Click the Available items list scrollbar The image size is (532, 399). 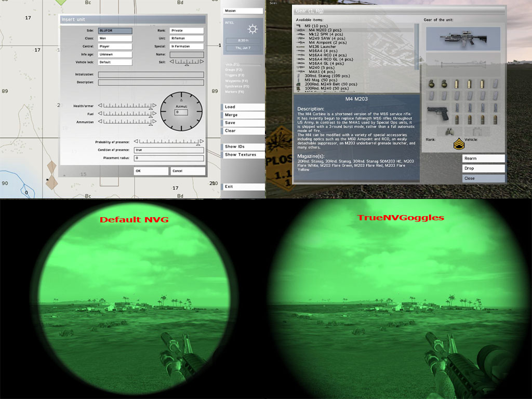point(417,47)
